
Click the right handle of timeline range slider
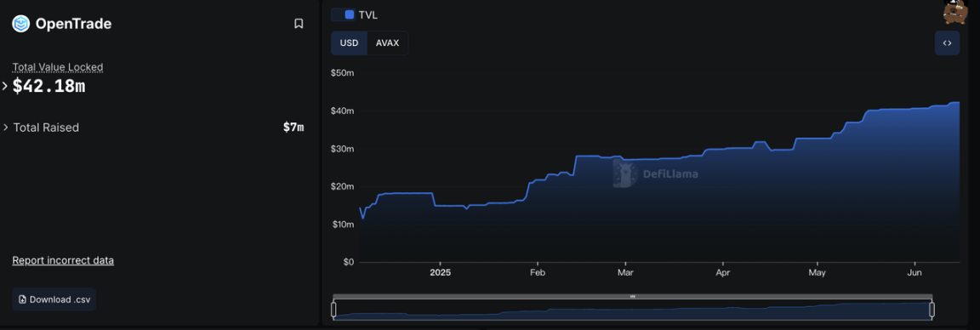click(932, 310)
